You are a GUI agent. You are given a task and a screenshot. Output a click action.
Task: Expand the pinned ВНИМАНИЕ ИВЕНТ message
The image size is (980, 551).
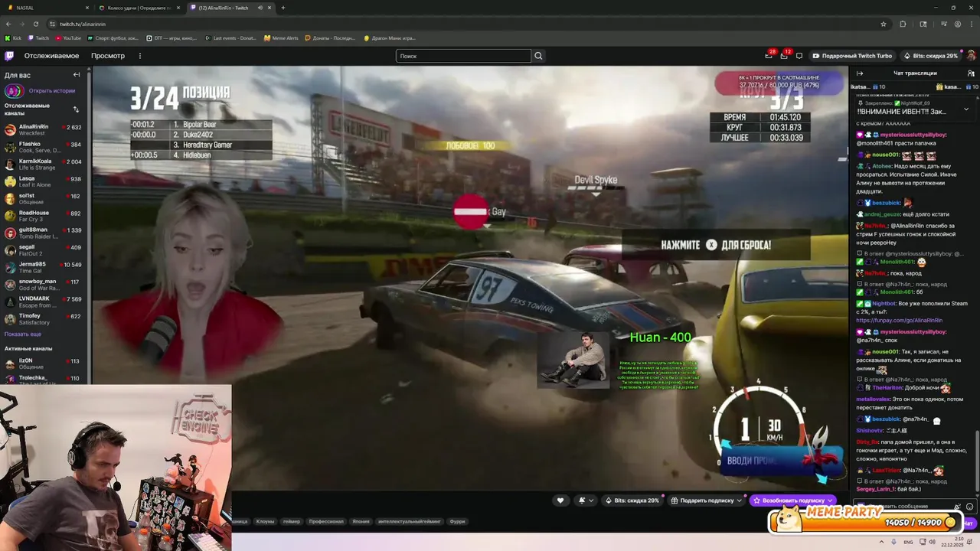point(966,109)
